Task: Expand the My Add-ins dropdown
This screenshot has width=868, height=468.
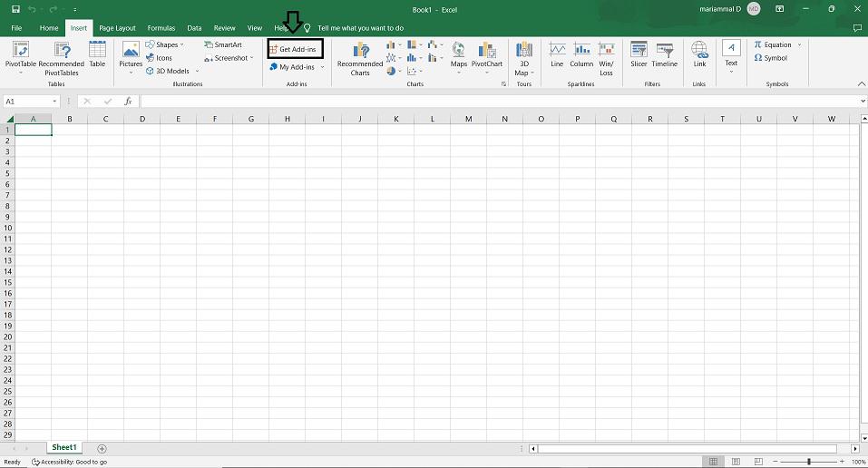Action: click(322, 67)
